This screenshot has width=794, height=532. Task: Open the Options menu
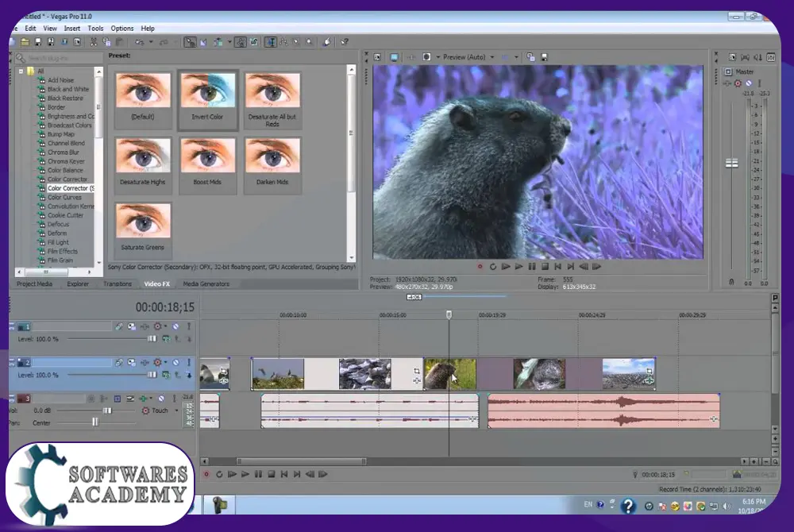122,29
